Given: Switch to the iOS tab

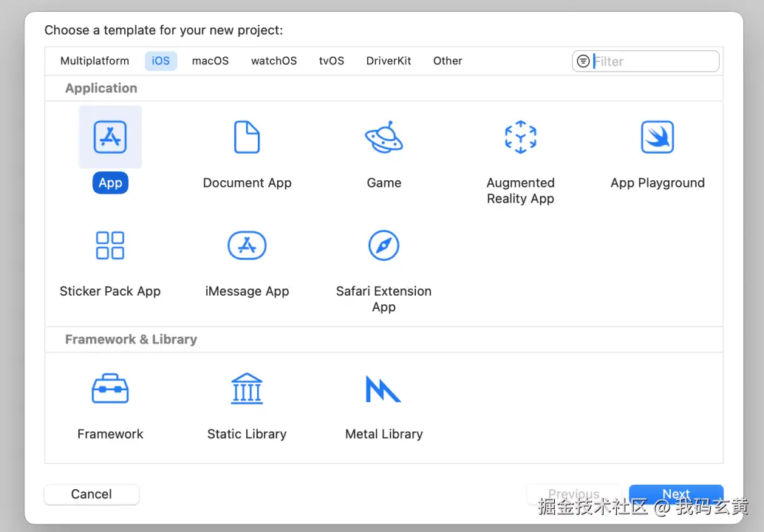Looking at the screenshot, I should tap(161, 61).
